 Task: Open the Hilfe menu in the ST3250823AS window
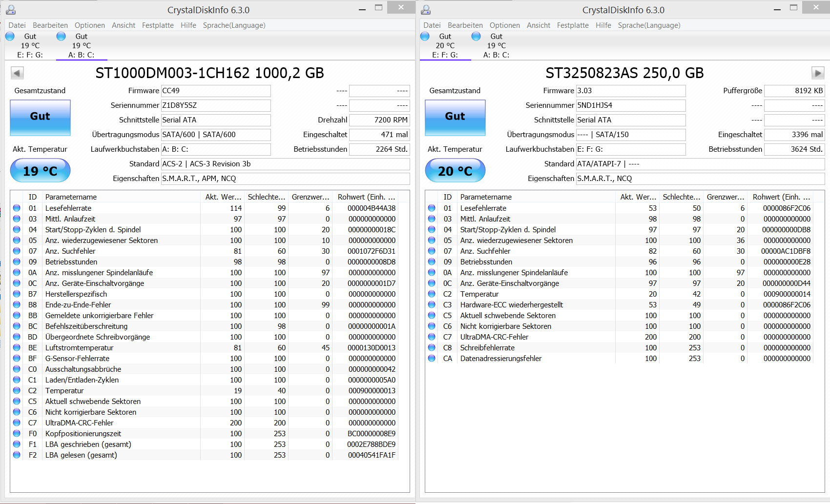[603, 25]
